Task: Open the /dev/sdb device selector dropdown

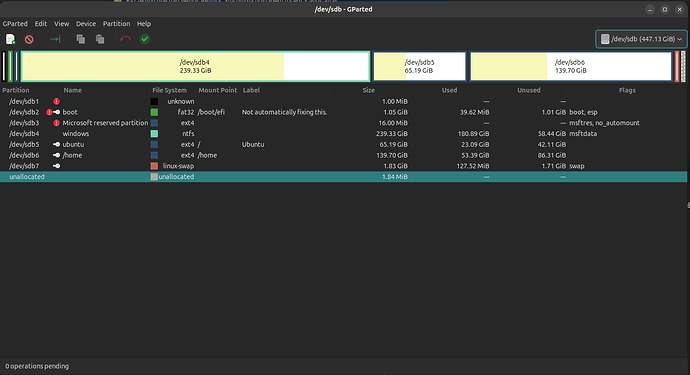Action: [641, 39]
